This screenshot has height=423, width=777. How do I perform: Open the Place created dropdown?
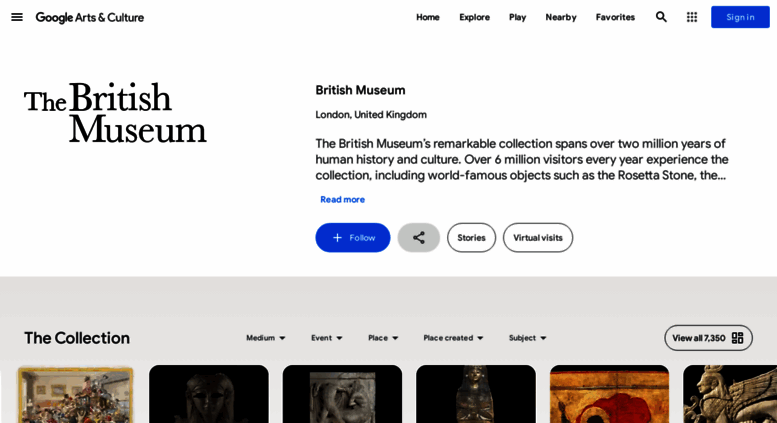click(x=453, y=338)
